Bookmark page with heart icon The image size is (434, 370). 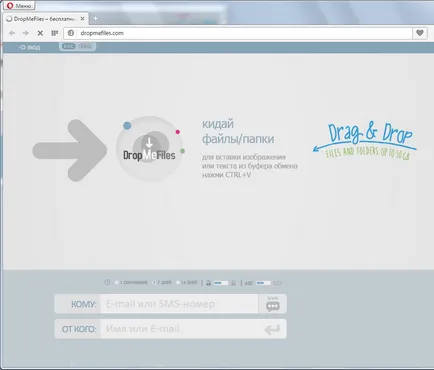420,33
